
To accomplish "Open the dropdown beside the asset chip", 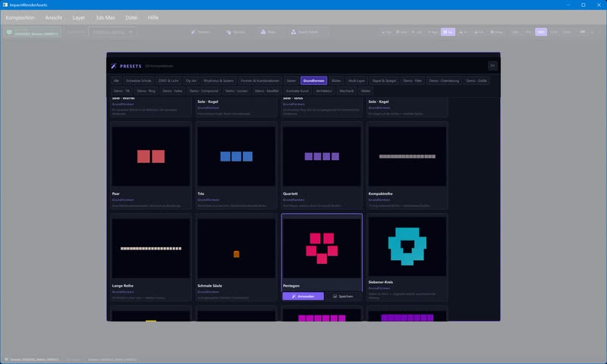I will [x=112, y=32].
